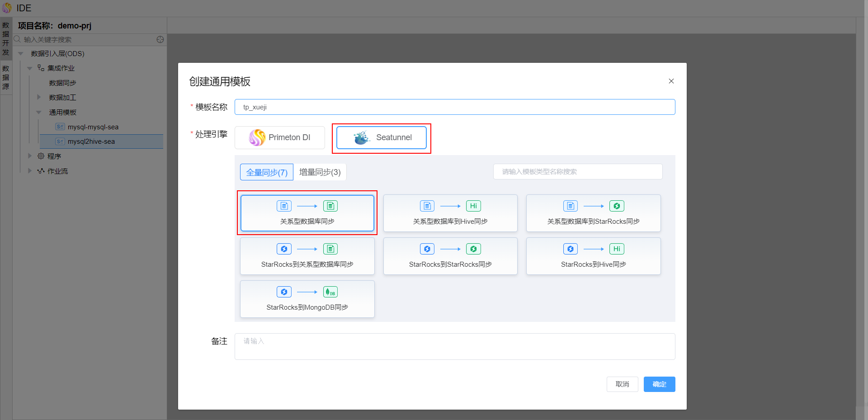Image resolution: width=868 pixels, height=420 pixels.
Task: Click the 确定 confirm button
Action: (x=660, y=384)
